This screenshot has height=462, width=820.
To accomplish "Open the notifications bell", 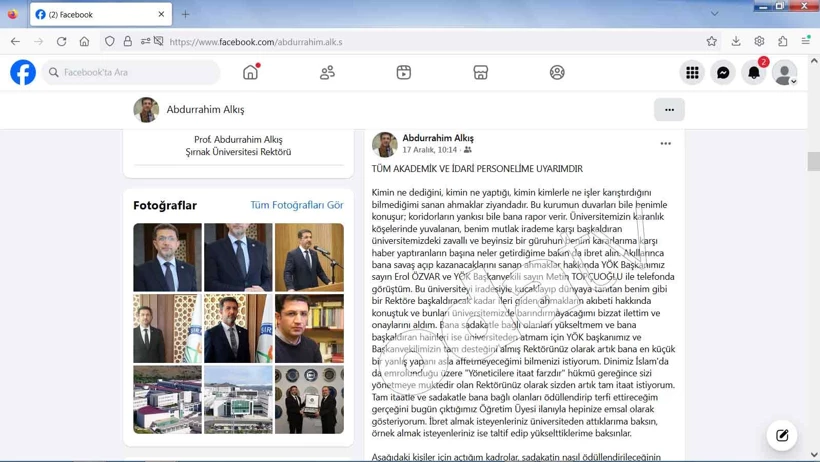I will pyautogui.click(x=754, y=72).
